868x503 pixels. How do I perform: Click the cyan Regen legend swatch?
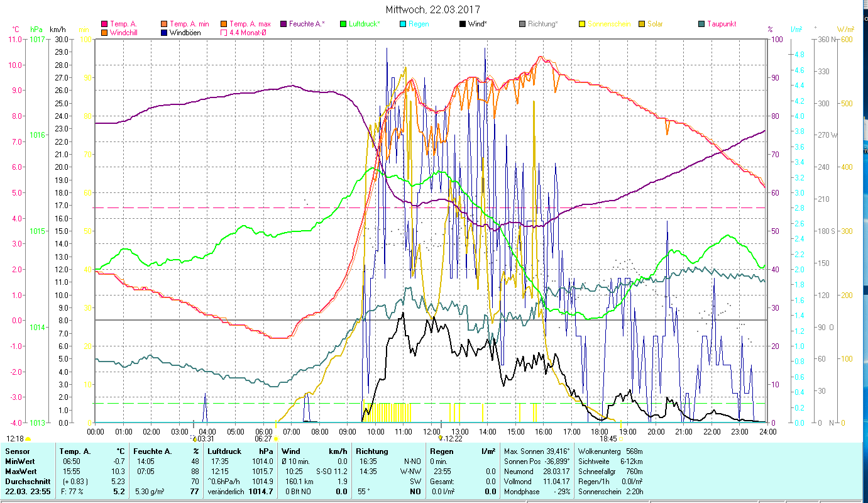click(403, 24)
